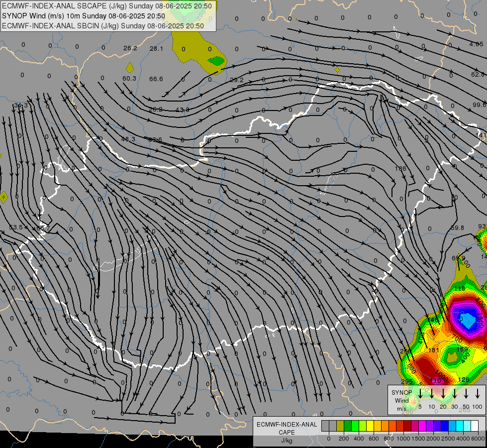The width and height of the screenshot is (487, 448).
Task: Click the map value 69.9
Action: point(459,258)
